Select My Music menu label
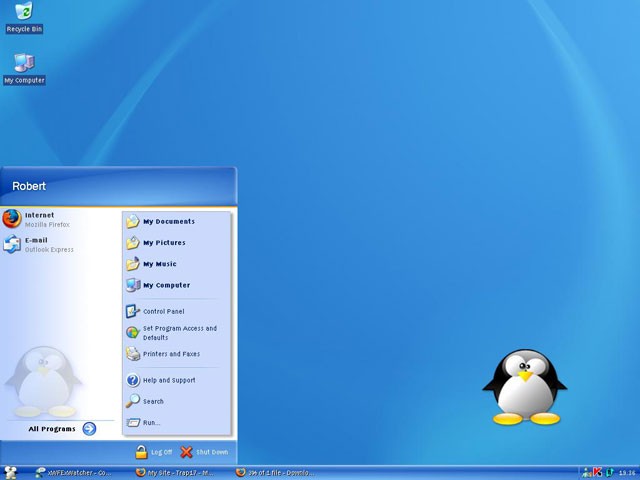This screenshot has width=640, height=480. pos(160,264)
